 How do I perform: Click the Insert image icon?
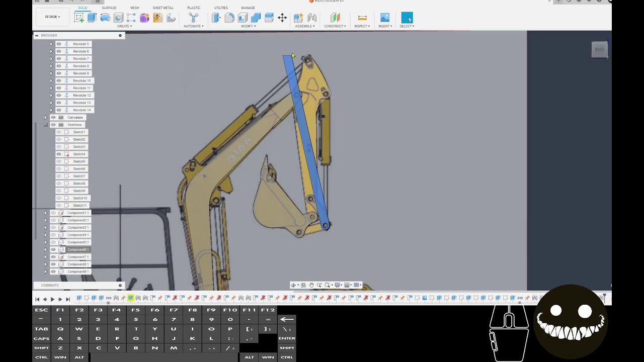385,18
